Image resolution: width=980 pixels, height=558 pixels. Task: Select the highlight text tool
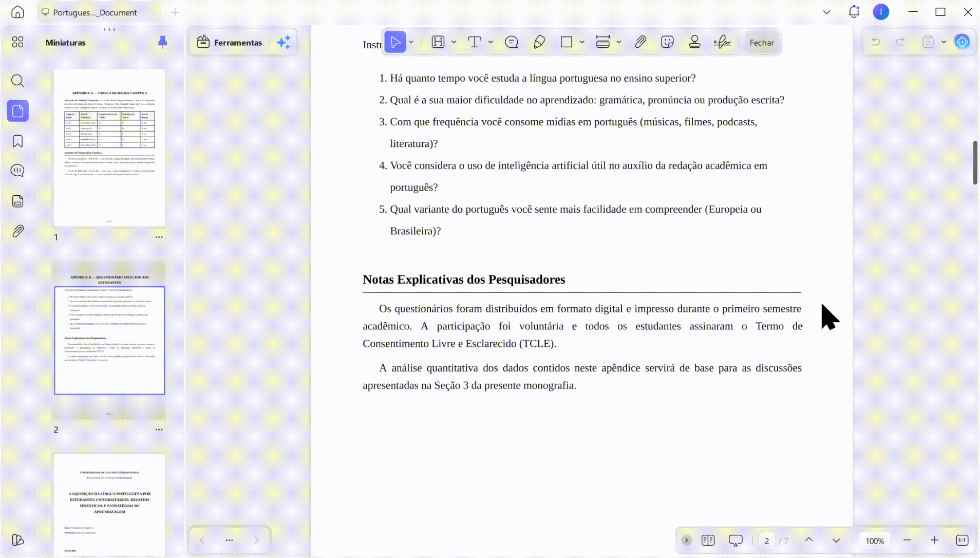[x=438, y=42]
